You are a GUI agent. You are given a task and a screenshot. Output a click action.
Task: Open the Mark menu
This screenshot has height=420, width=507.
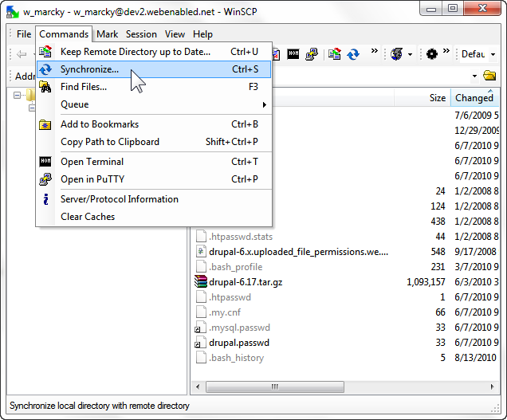tap(107, 34)
